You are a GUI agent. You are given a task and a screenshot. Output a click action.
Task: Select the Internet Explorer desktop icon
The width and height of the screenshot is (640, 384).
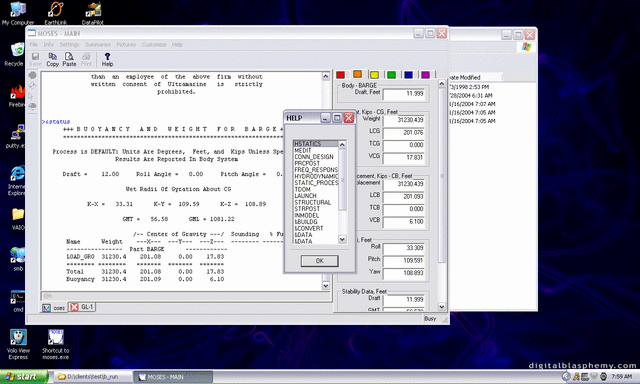(x=17, y=181)
